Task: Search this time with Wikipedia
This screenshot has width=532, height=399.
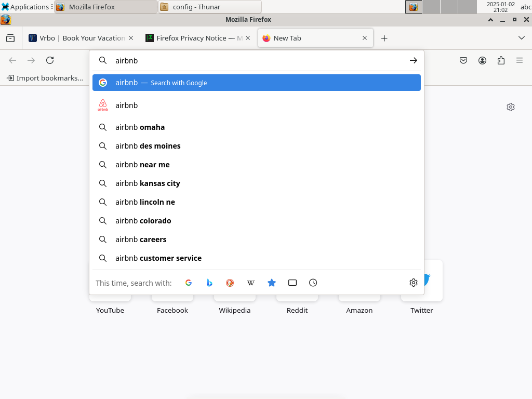Action: click(251, 283)
